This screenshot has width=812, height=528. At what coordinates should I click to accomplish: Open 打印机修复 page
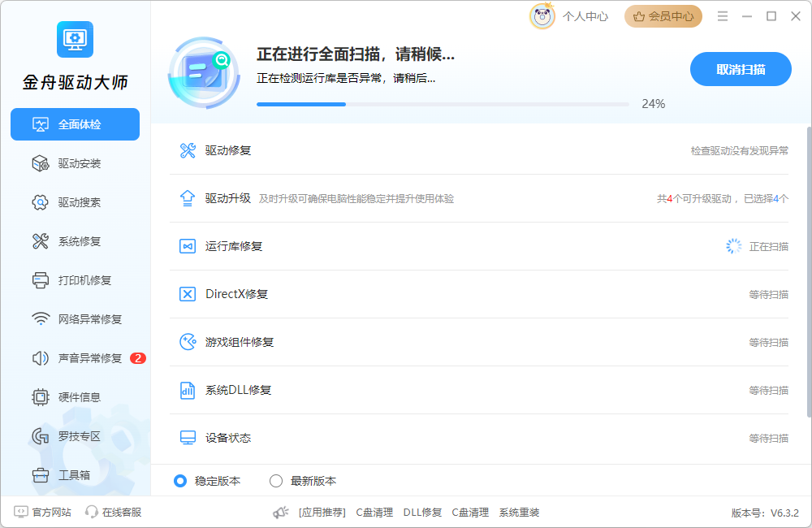pos(75,280)
